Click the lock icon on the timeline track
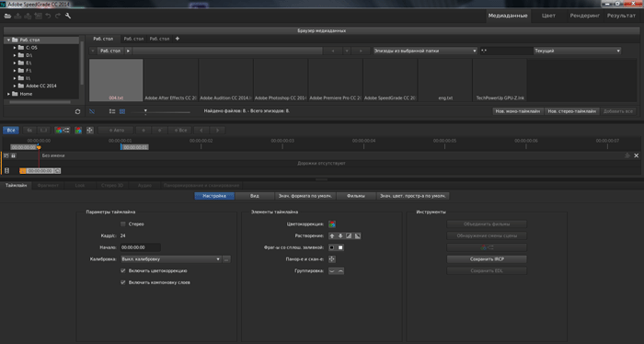Viewport: 644px width, 344px height. [x=13, y=155]
